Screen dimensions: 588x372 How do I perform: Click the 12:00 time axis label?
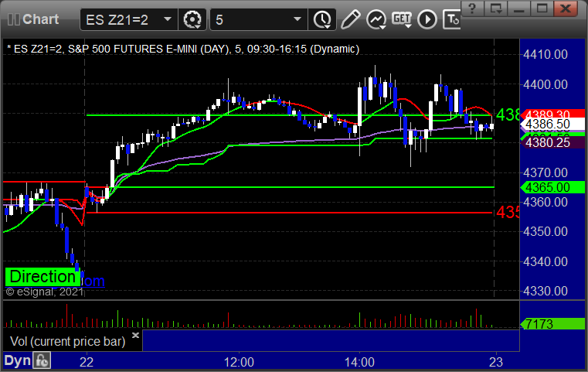(x=239, y=362)
